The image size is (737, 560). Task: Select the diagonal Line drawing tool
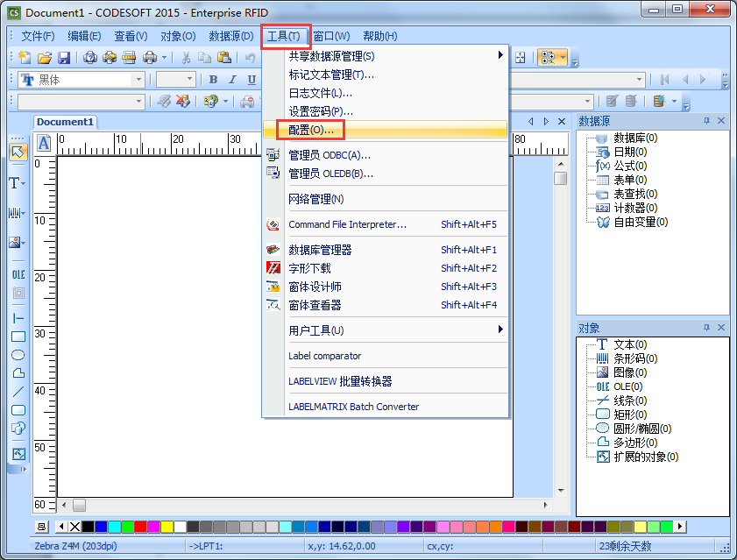pyautogui.click(x=18, y=392)
